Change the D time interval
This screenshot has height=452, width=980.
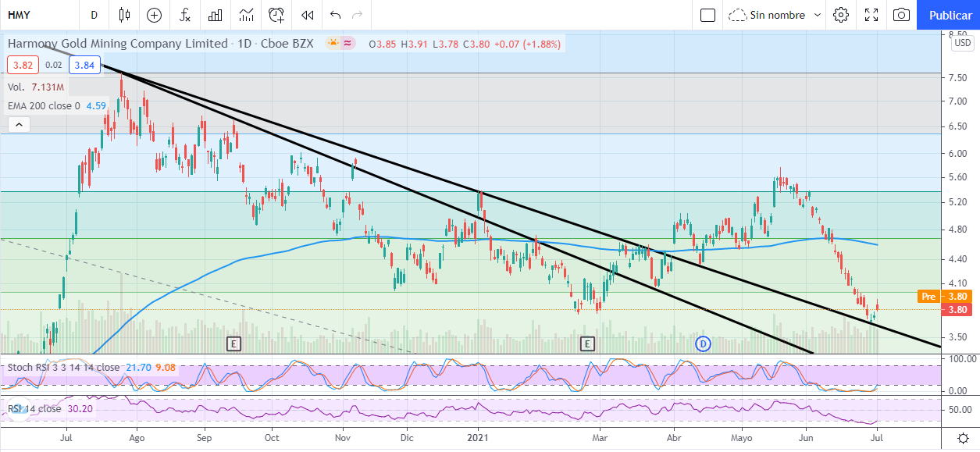94,15
